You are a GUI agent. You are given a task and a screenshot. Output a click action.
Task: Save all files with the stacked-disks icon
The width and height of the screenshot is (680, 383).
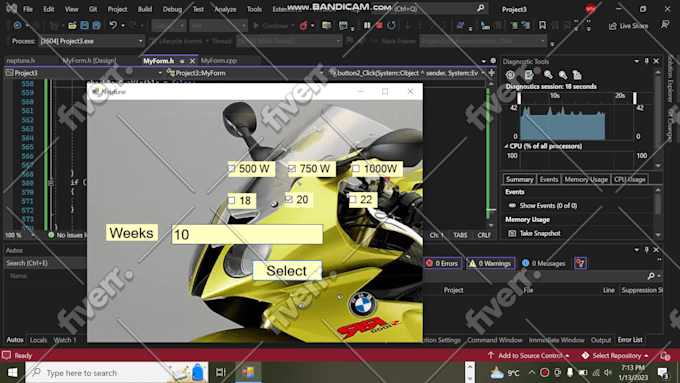[96, 26]
